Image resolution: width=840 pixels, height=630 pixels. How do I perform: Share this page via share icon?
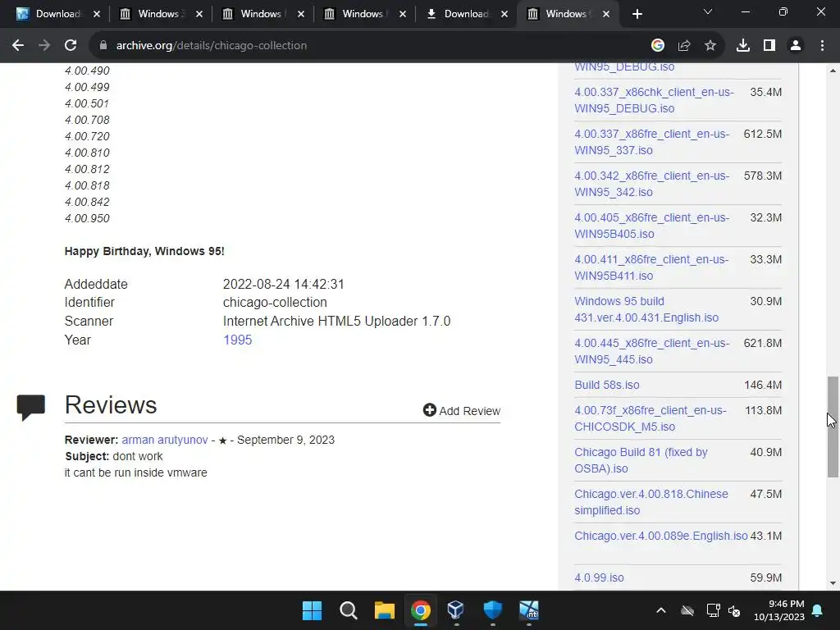coord(683,46)
